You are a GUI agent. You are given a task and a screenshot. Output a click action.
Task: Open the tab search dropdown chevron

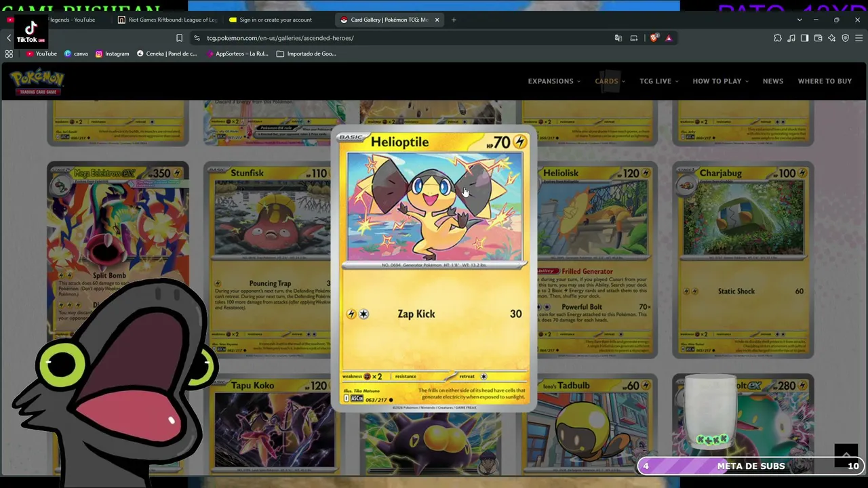coord(800,20)
